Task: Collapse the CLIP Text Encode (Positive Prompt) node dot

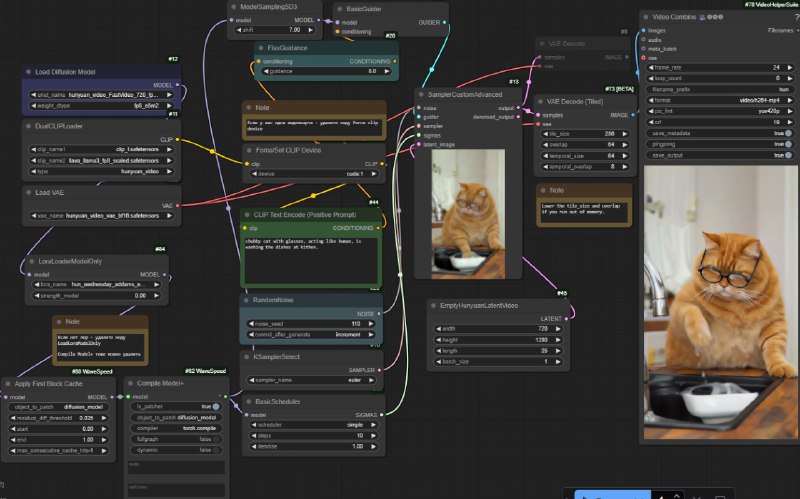Action: [x=247, y=215]
